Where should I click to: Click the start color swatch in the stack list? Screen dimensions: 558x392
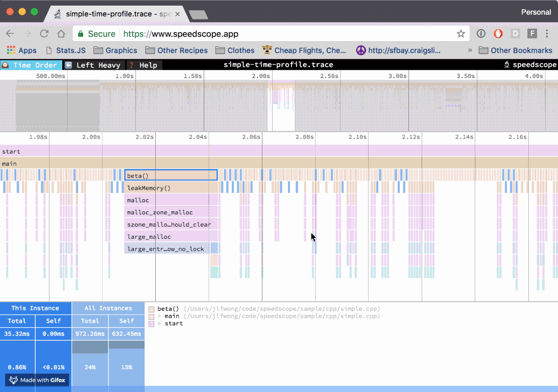click(x=151, y=324)
